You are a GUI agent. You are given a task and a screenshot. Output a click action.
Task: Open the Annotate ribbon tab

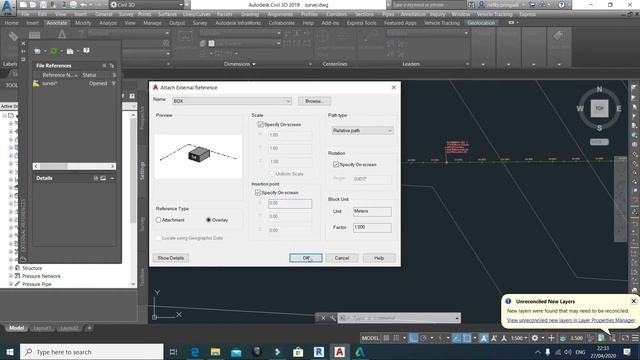coord(57,23)
